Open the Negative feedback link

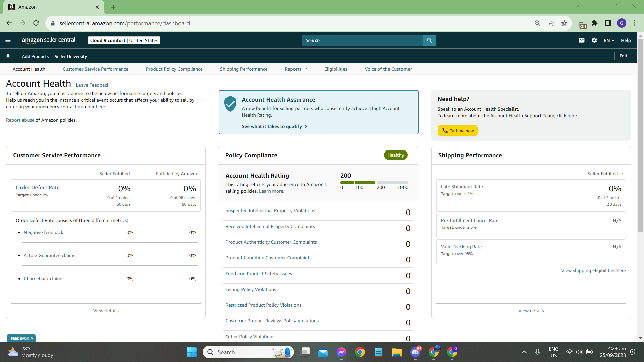pos(44,232)
